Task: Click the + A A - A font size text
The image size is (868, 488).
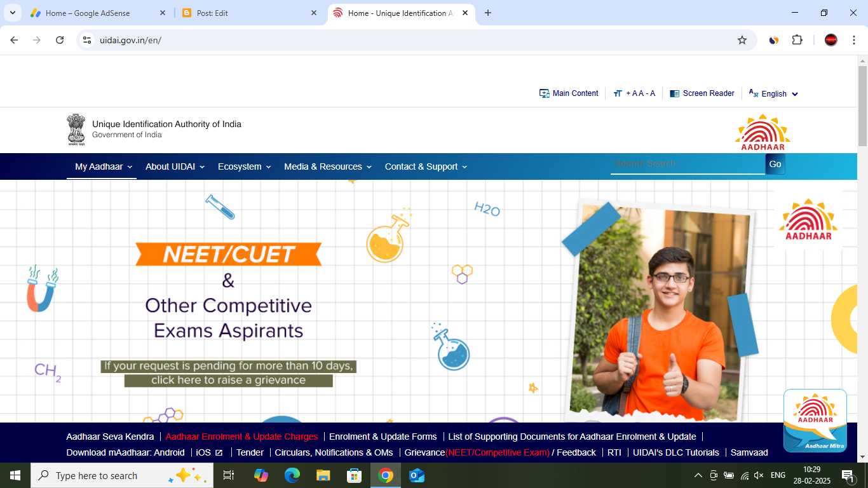Action: (641, 93)
